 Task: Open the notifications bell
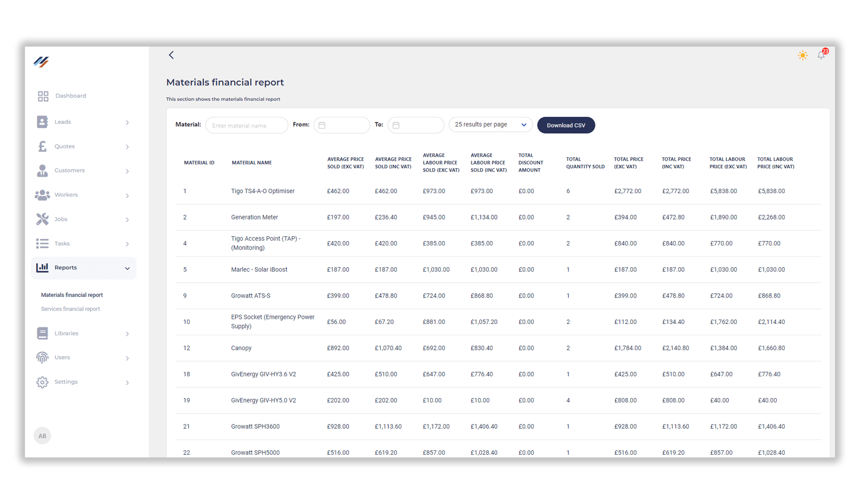coord(821,55)
